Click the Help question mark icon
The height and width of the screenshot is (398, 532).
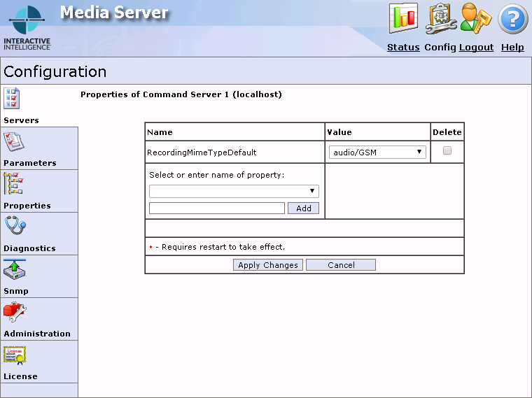coord(512,19)
